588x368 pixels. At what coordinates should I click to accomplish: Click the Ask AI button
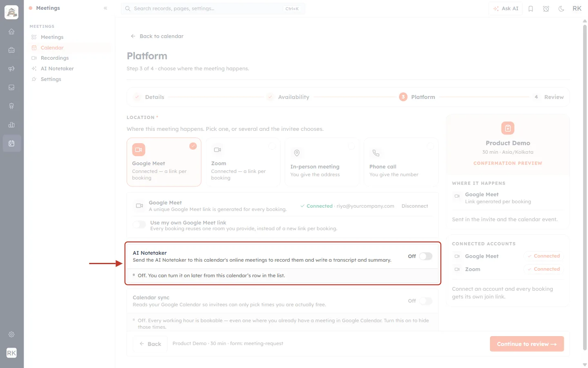[x=506, y=9]
